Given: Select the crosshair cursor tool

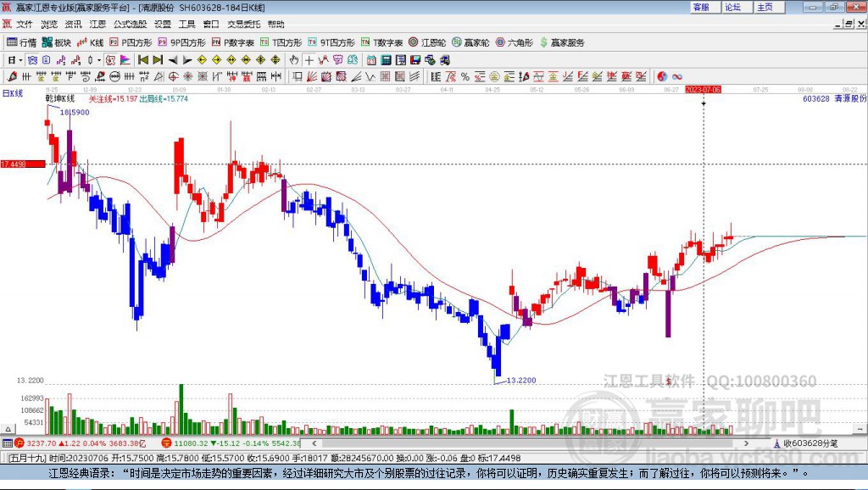Looking at the screenshot, I should tap(309, 60).
